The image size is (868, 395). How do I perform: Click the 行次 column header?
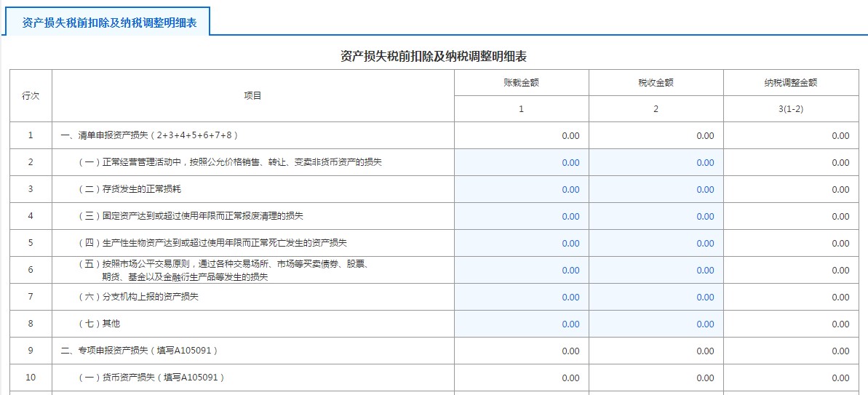click(31, 96)
